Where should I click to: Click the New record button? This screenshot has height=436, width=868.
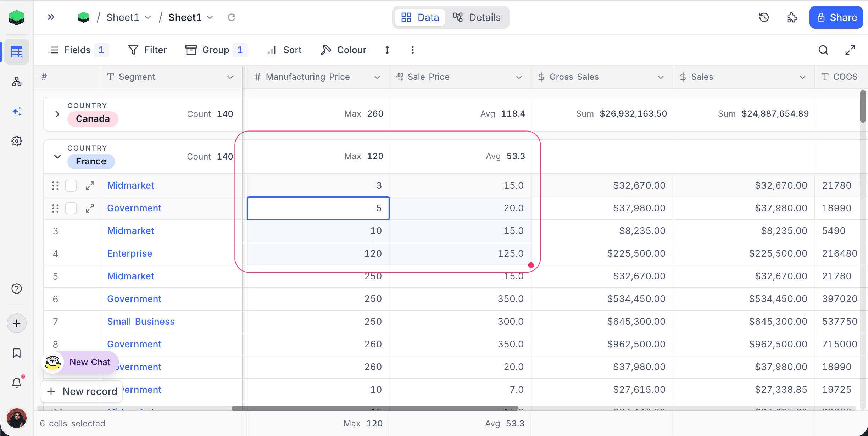(82, 391)
